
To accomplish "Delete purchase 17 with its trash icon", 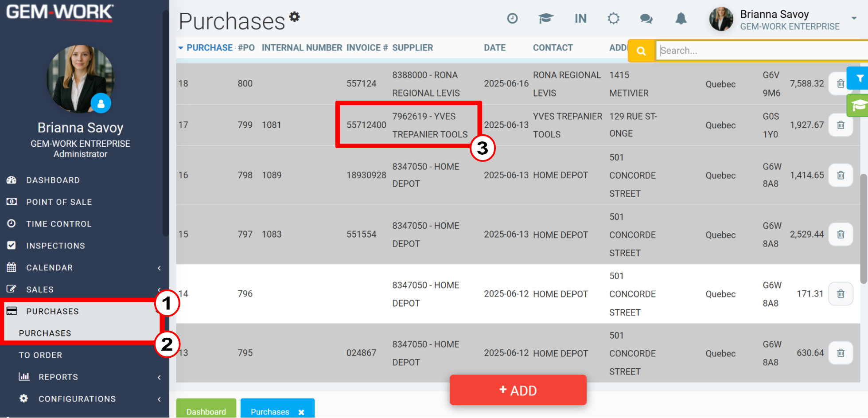I will point(841,125).
